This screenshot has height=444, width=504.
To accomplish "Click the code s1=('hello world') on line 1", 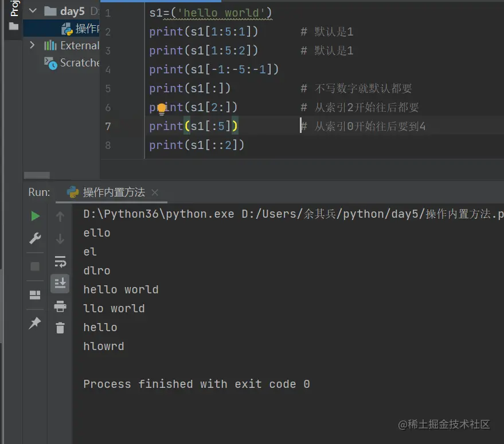I will tap(210, 13).
